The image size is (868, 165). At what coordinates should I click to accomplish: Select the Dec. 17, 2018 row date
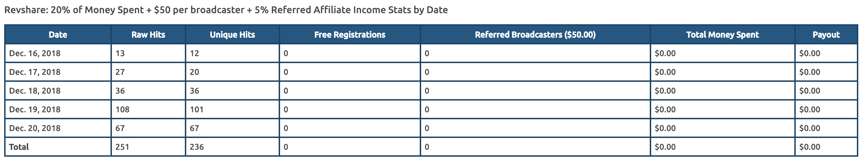click(35, 72)
